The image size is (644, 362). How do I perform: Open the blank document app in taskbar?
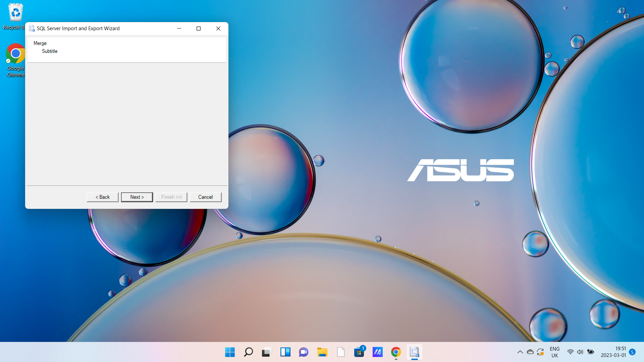340,352
